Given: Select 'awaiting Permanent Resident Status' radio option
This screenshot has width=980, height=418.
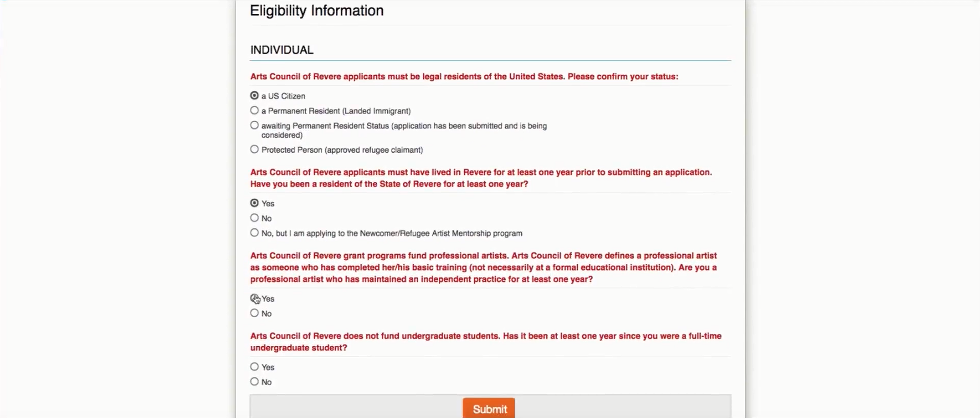Looking at the screenshot, I should 254,126.
